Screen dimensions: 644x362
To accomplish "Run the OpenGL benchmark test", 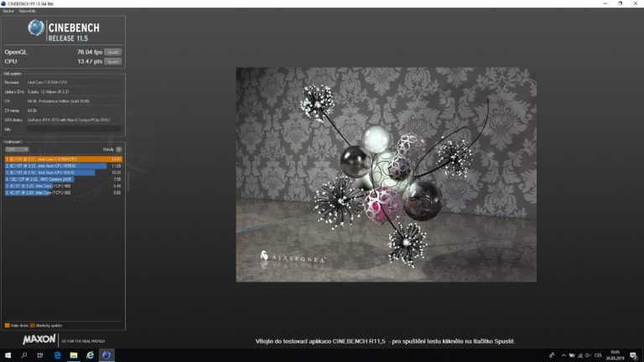I will (x=113, y=52).
